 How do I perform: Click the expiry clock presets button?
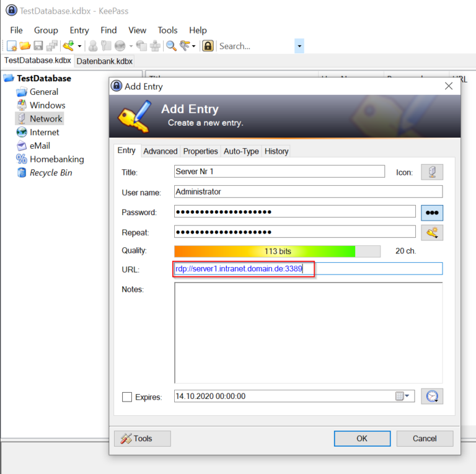pyautogui.click(x=431, y=397)
